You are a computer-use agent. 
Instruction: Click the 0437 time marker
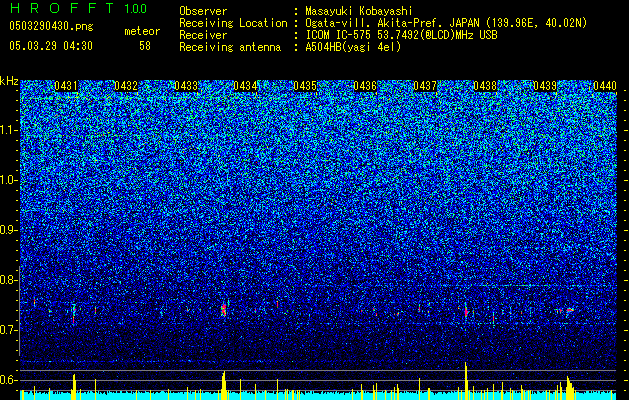tap(425, 86)
